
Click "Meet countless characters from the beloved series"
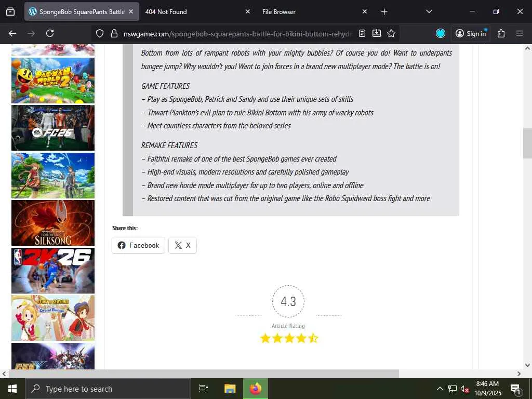coord(219,126)
